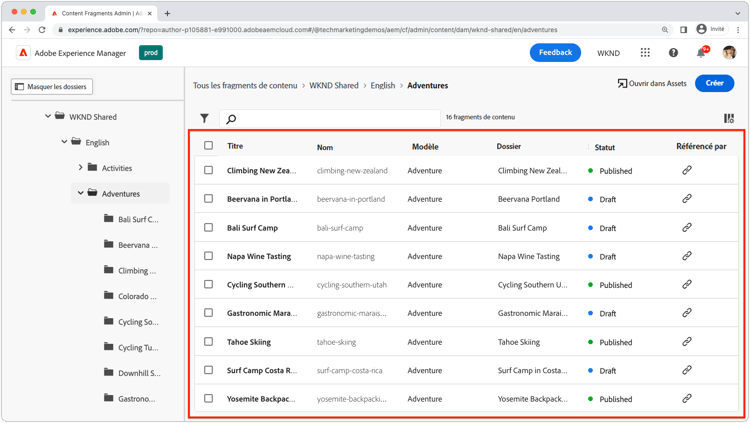The width and height of the screenshot is (750, 423).
Task: Check the Climbing New Zealand row checkbox
Action: click(209, 170)
